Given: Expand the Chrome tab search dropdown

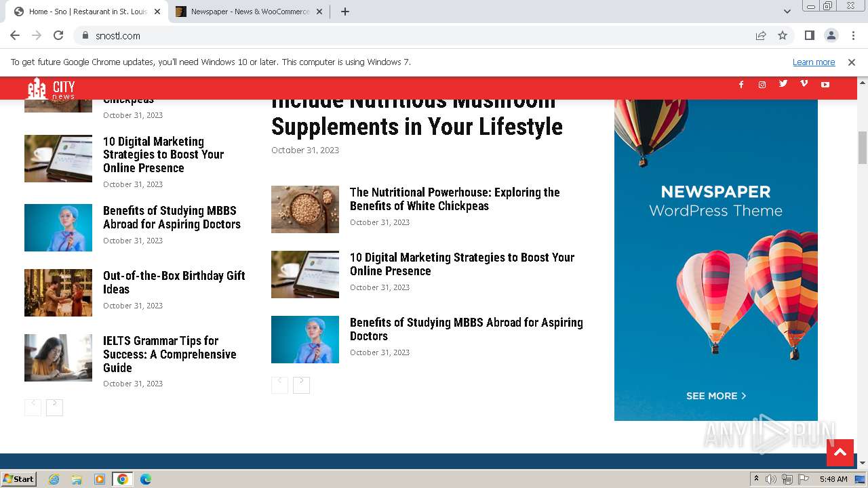Looking at the screenshot, I should point(787,12).
